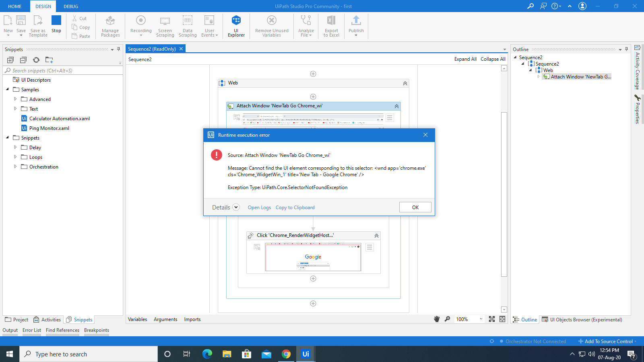Click Save as Template icon
The width and height of the screenshot is (644, 362).
tap(38, 26)
